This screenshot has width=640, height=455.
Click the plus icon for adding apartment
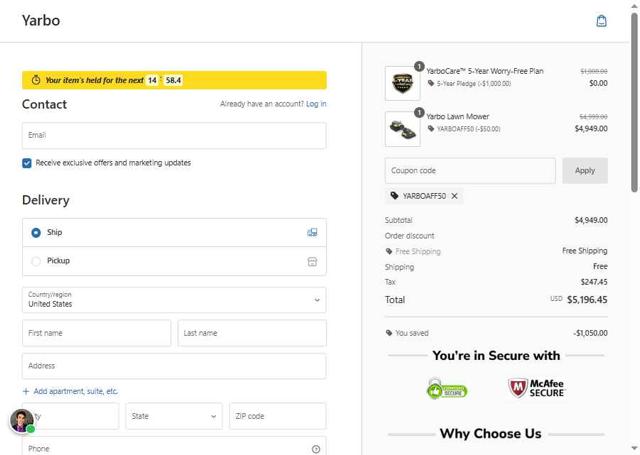[26, 391]
